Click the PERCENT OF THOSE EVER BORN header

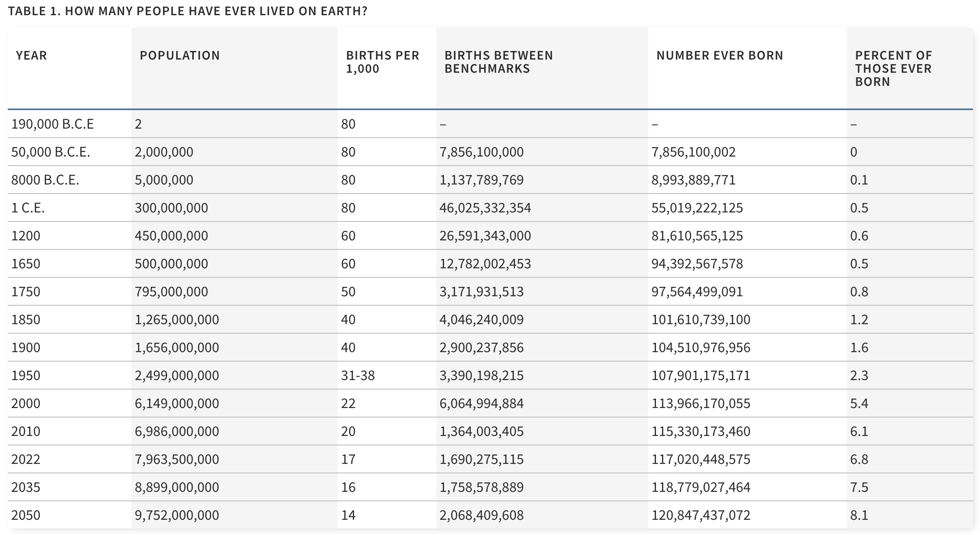pyautogui.click(x=893, y=69)
